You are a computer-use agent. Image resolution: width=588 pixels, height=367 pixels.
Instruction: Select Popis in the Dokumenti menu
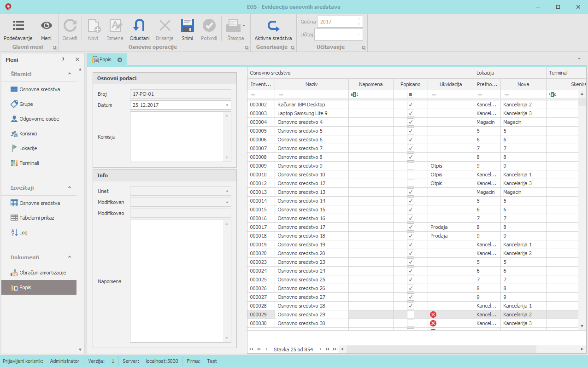pos(39,287)
